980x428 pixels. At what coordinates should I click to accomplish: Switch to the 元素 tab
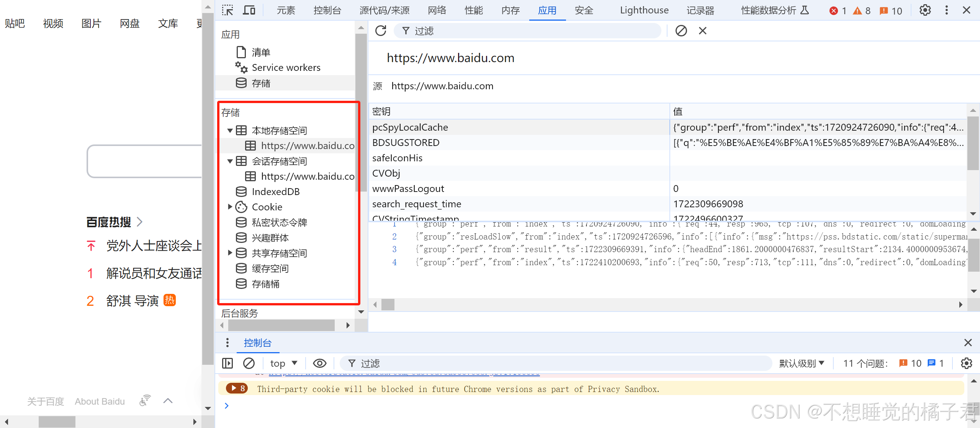286,10
